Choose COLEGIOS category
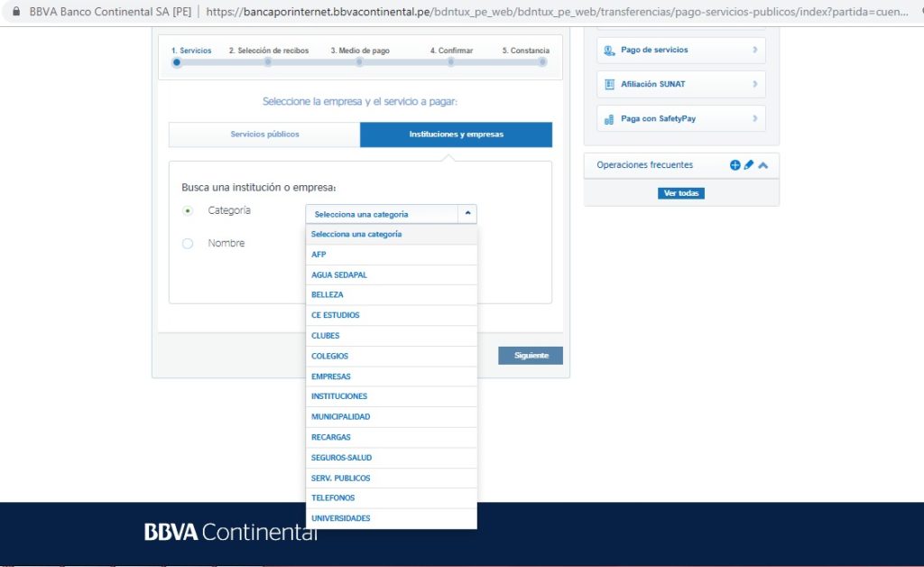 (392, 357)
